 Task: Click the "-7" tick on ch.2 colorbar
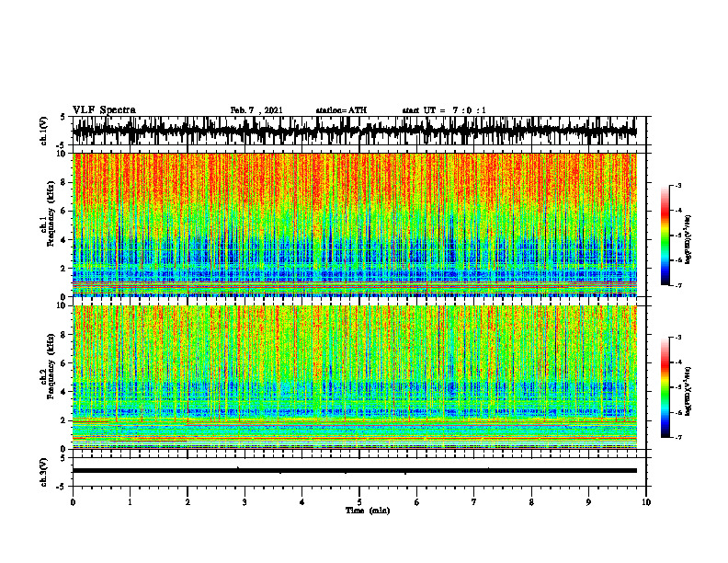678,437
